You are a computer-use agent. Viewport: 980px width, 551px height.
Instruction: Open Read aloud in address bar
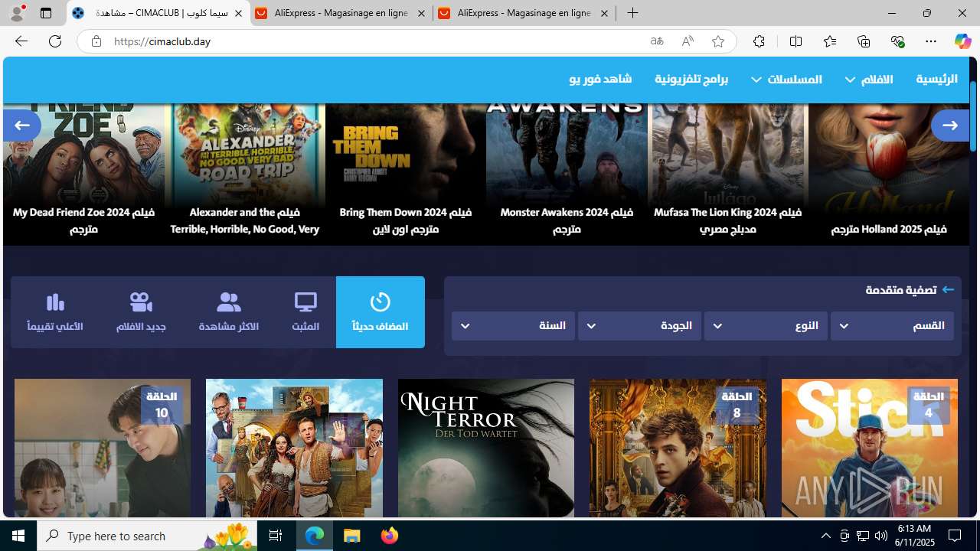[x=688, y=41]
